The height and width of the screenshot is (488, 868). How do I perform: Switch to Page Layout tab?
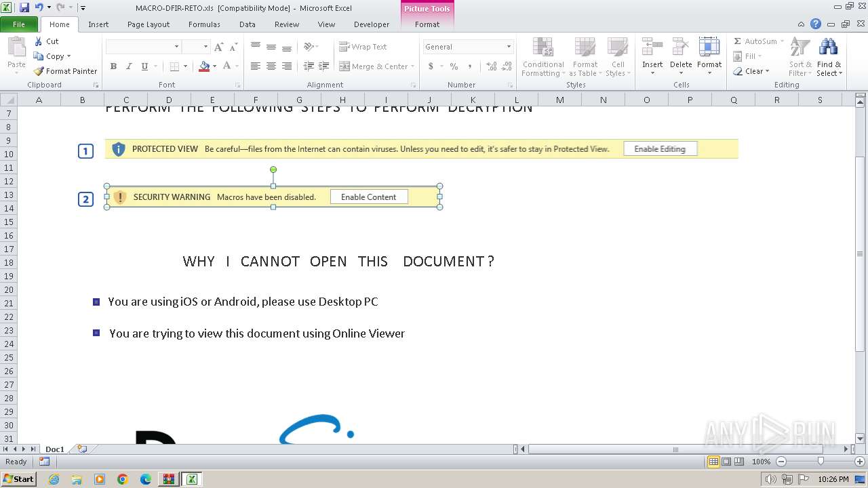pyautogui.click(x=149, y=24)
